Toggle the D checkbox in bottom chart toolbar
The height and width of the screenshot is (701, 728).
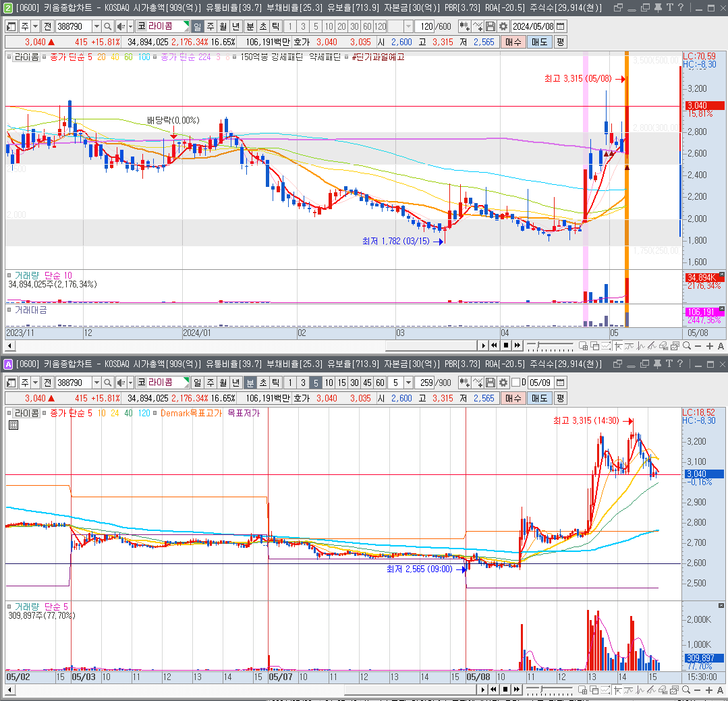click(515, 383)
